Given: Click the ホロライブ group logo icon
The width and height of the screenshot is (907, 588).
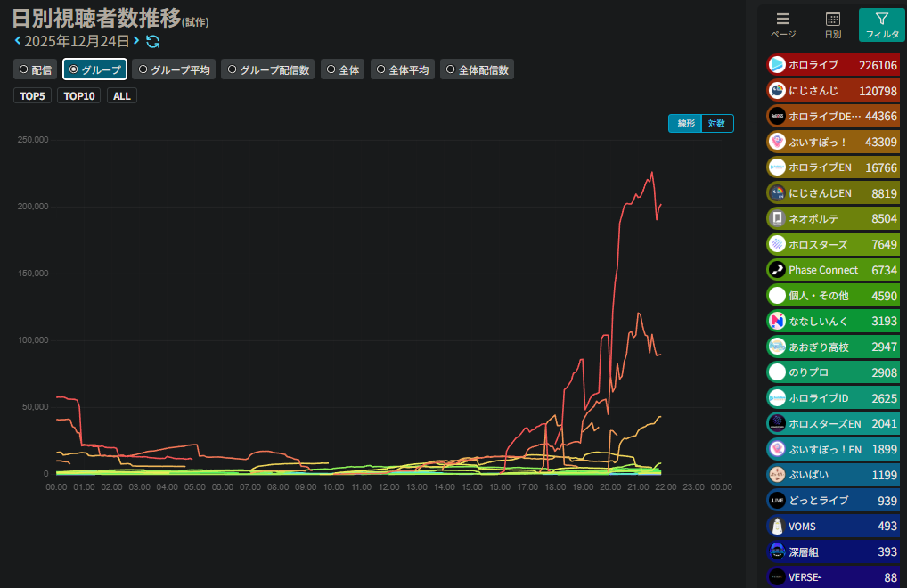Looking at the screenshot, I should click(777, 65).
